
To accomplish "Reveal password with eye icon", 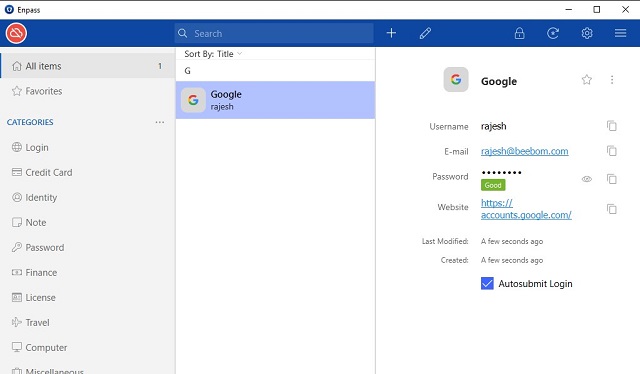I will [x=587, y=179].
